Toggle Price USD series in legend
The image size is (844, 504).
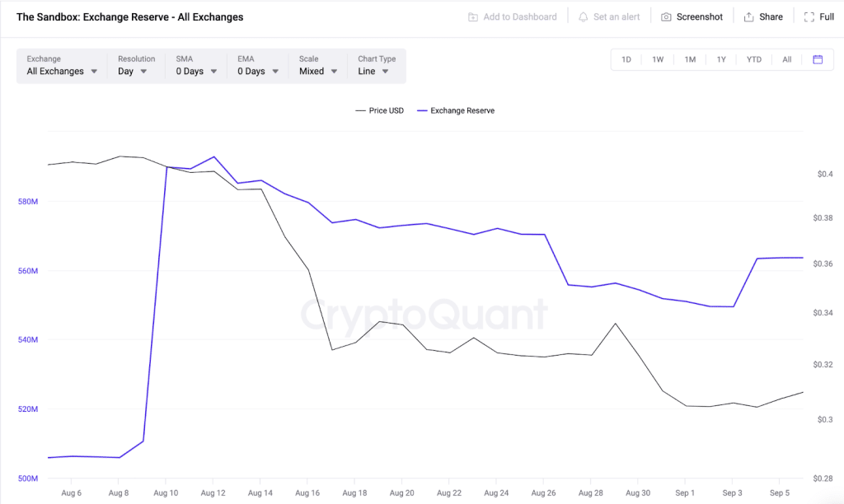tap(379, 111)
